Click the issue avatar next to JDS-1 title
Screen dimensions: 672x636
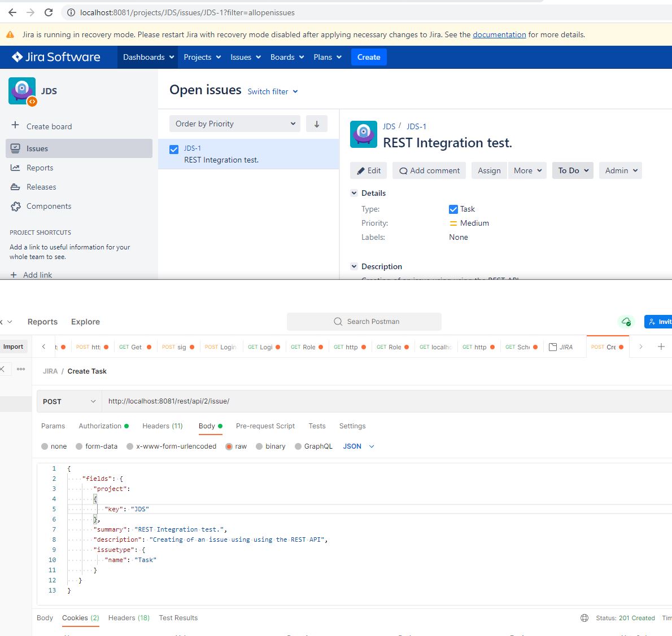364,134
